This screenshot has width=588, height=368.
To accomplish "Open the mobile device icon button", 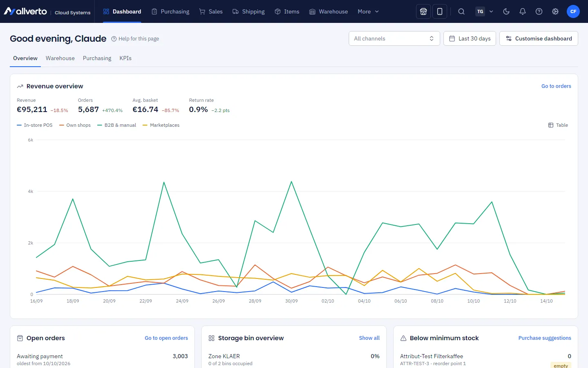I will pos(440,11).
